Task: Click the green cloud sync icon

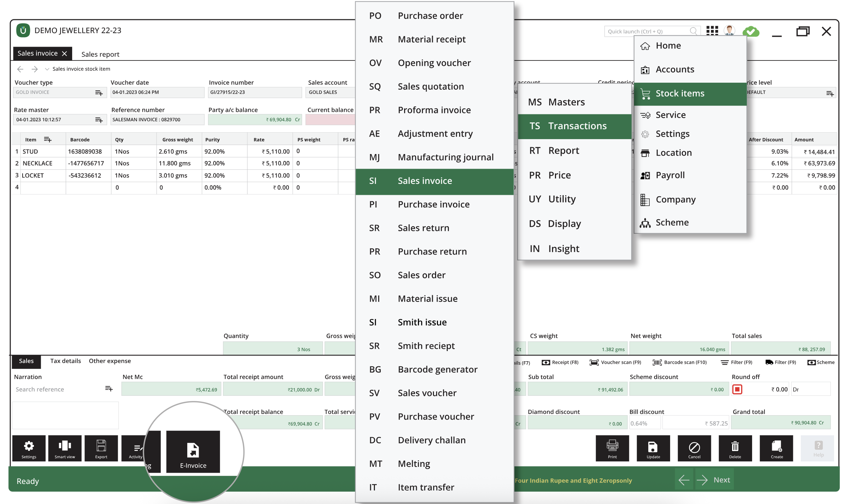Action: point(751,31)
